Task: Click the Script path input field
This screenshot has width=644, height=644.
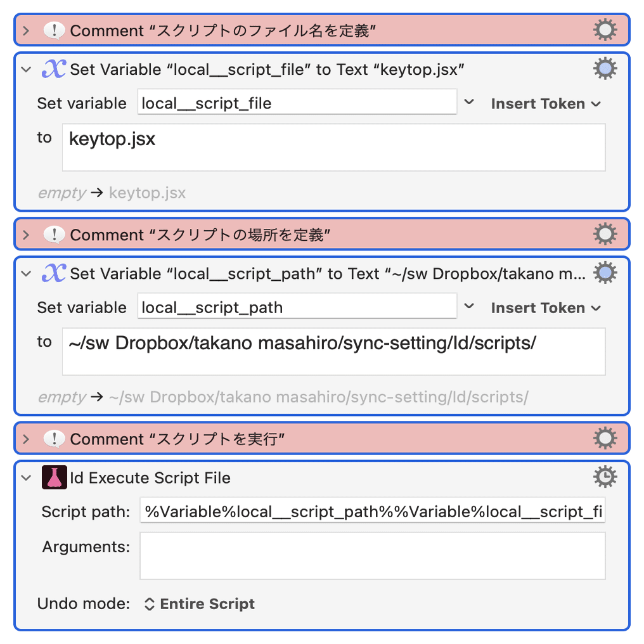Action: (x=373, y=512)
